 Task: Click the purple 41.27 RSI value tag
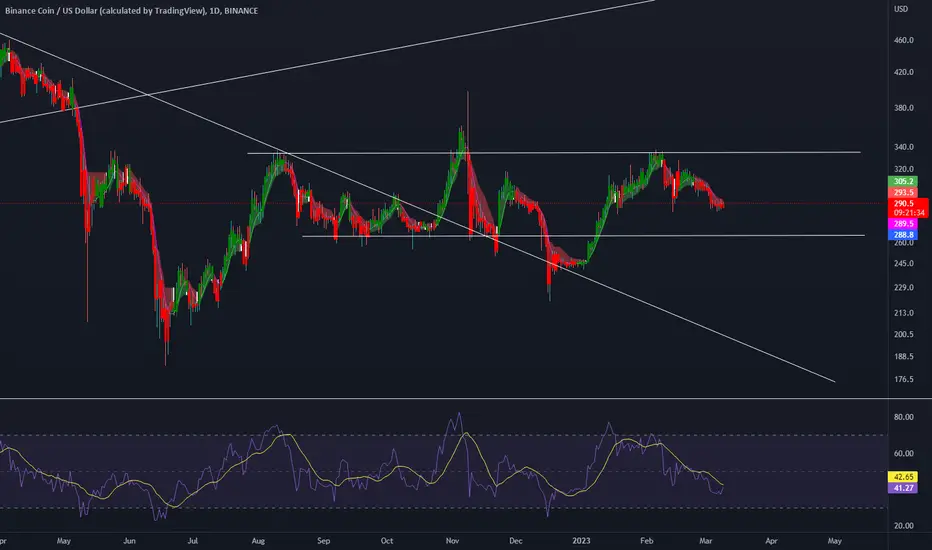[903, 488]
